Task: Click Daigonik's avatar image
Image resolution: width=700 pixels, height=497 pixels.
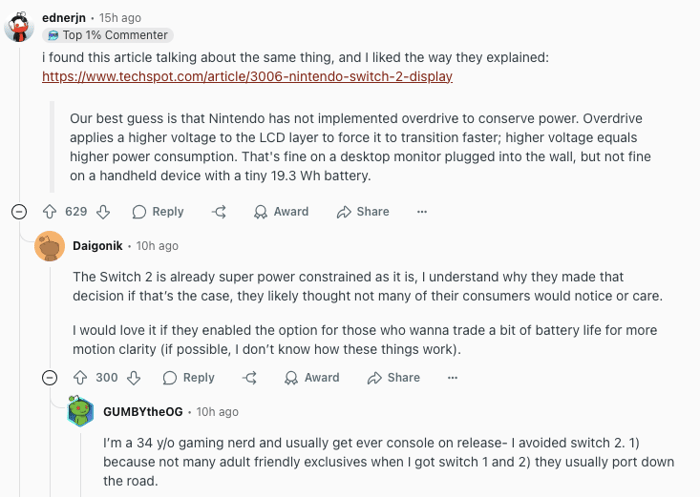Action: point(50,246)
